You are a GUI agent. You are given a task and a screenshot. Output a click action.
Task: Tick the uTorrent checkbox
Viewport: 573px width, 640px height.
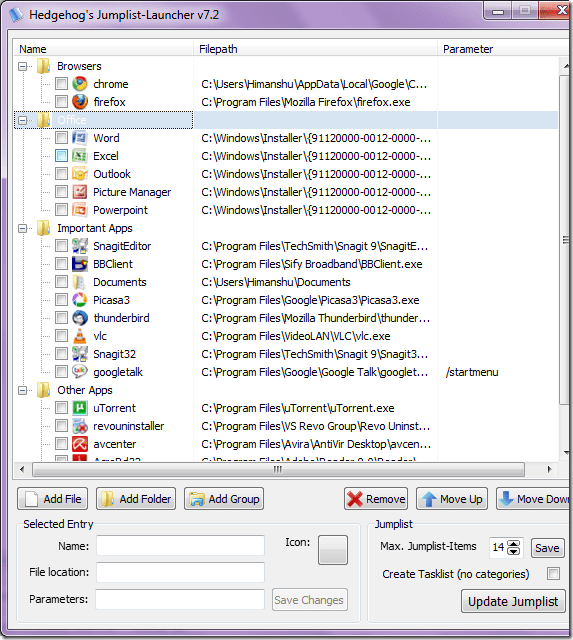[62, 408]
